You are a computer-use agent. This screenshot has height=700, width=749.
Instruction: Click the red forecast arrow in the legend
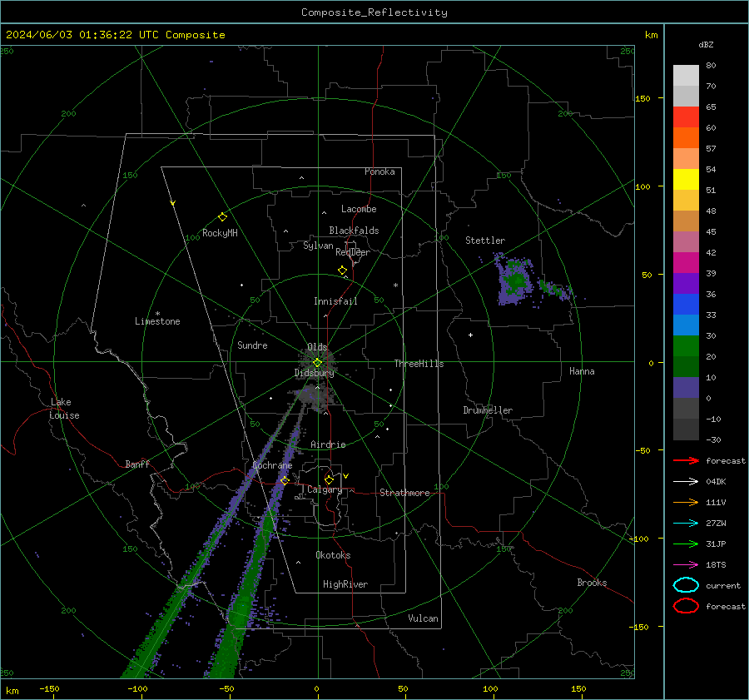pyautogui.click(x=686, y=460)
